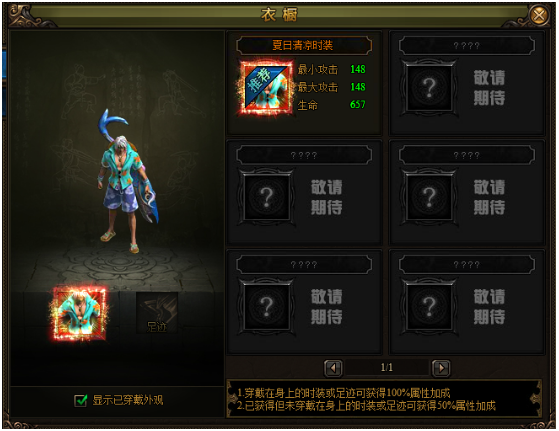The height and width of the screenshot is (431, 559).
Task: Click 敬请期待 text in middle-left card
Action: tap(327, 197)
